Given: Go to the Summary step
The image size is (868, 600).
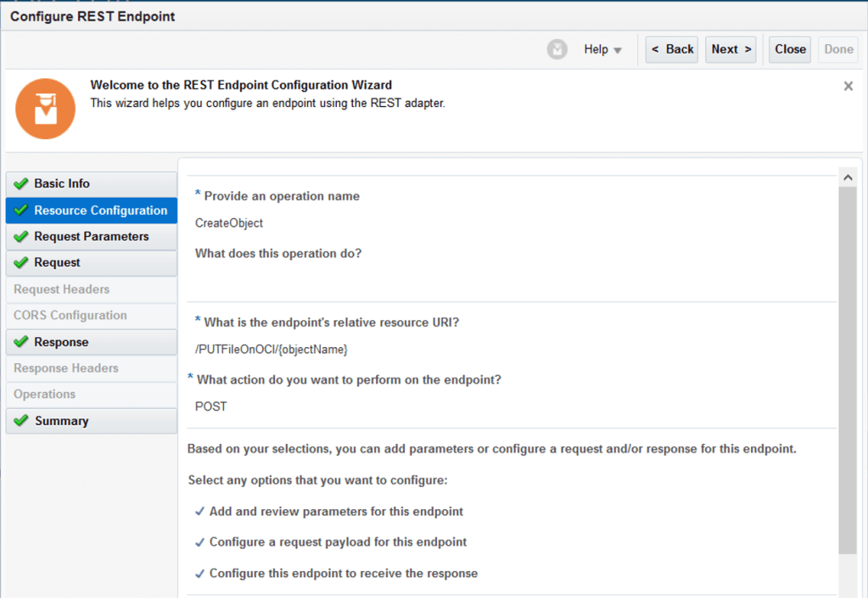Looking at the screenshot, I should [61, 421].
